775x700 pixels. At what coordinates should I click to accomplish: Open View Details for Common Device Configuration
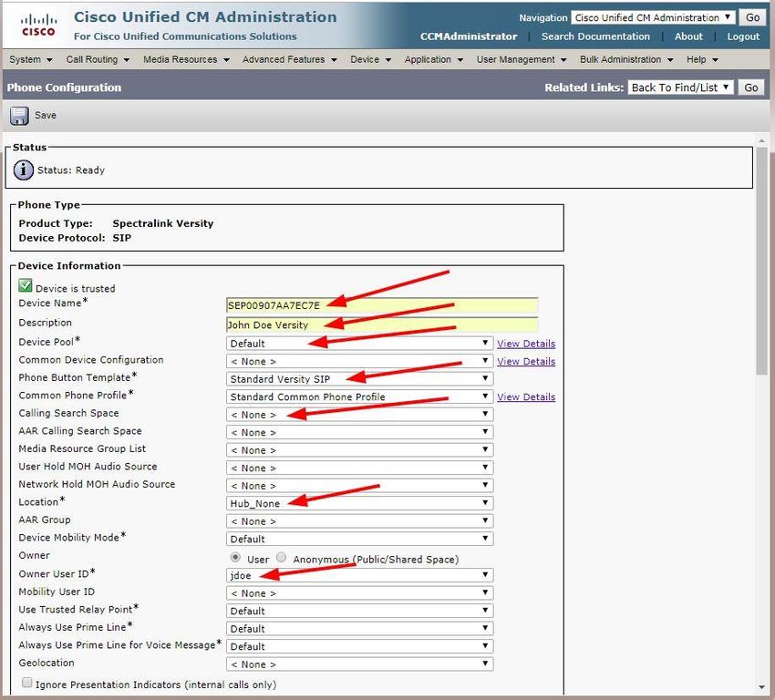pos(526,361)
